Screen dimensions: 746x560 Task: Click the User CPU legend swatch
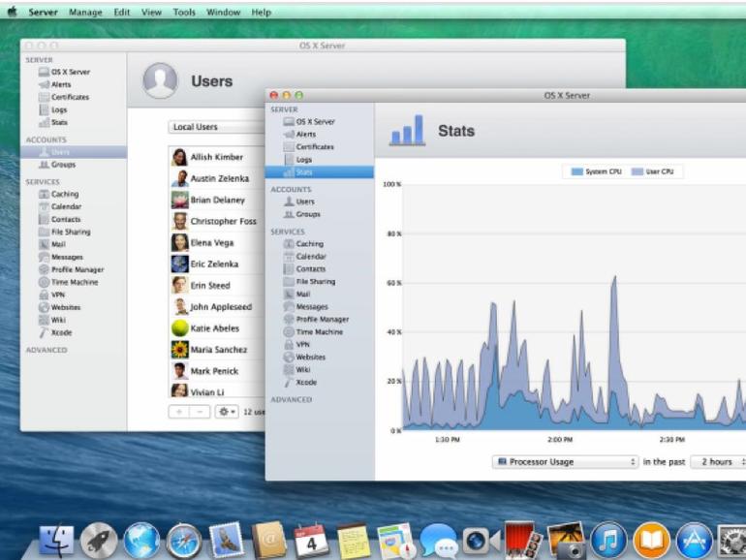click(x=637, y=171)
